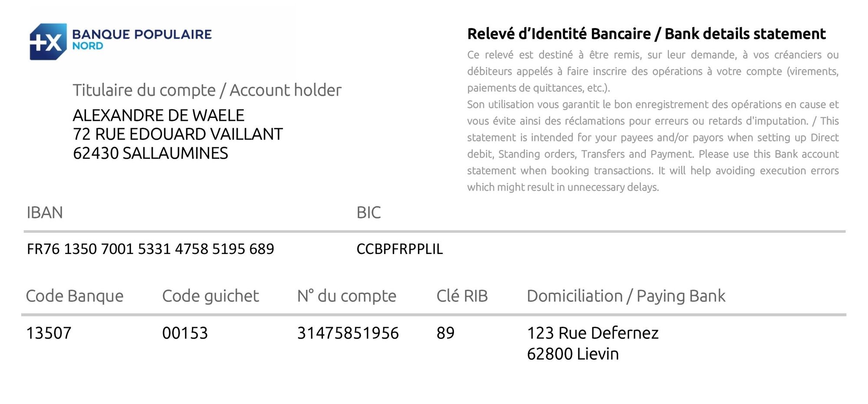Click the 72 RUE EDOUARD VAILLANT address line
The height and width of the screenshot is (404, 868).
click(178, 134)
